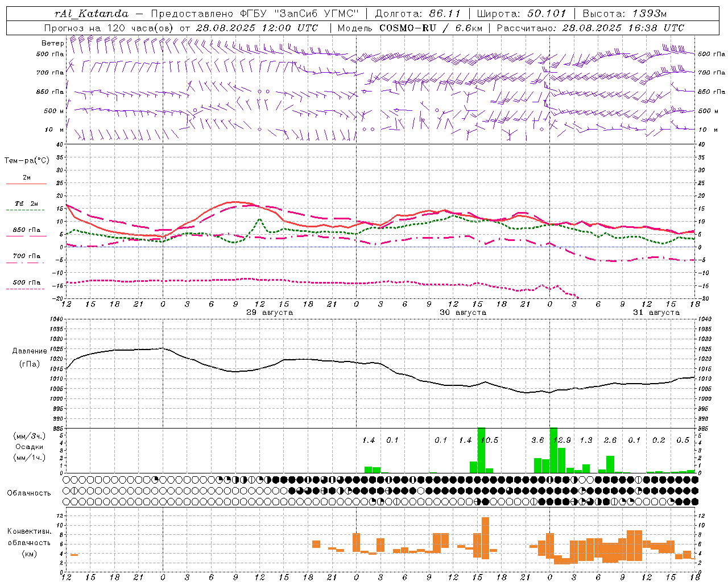Select the model name COSMO-RU / 6.6км
The width and height of the screenshot is (728, 582).
431,28
